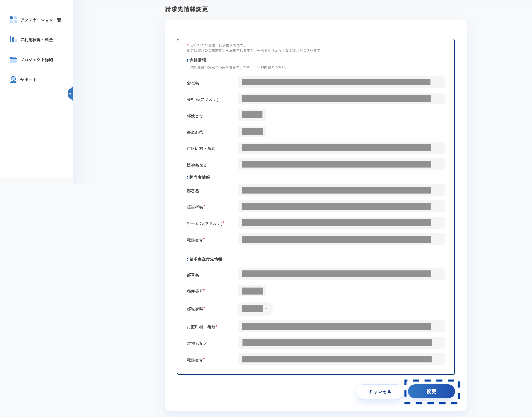Click the 建物名など field in 会社情報
Viewport: 532px width, 417px height.
(341, 164)
